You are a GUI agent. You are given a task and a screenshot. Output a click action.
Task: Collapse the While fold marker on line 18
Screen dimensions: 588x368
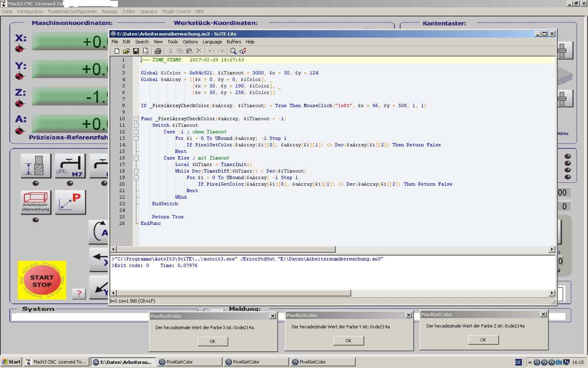click(x=136, y=171)
